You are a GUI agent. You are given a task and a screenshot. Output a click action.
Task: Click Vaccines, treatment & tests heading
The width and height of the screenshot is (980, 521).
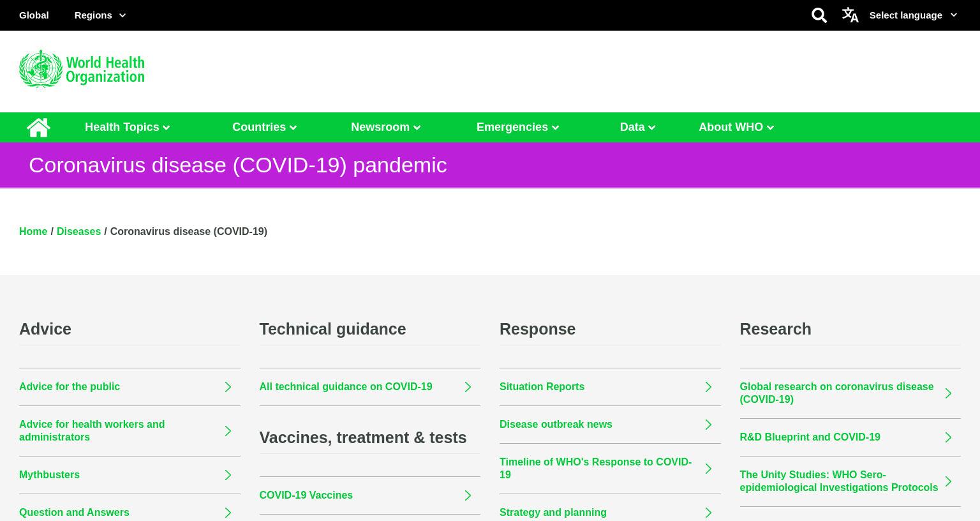pyautogui.click(x=363, y=437)
